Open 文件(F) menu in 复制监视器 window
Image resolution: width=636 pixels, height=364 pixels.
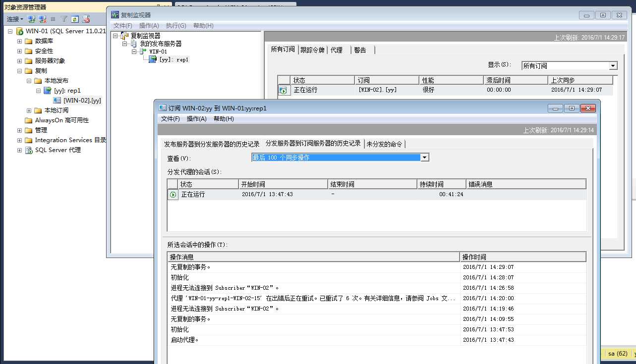coord(123,26)
